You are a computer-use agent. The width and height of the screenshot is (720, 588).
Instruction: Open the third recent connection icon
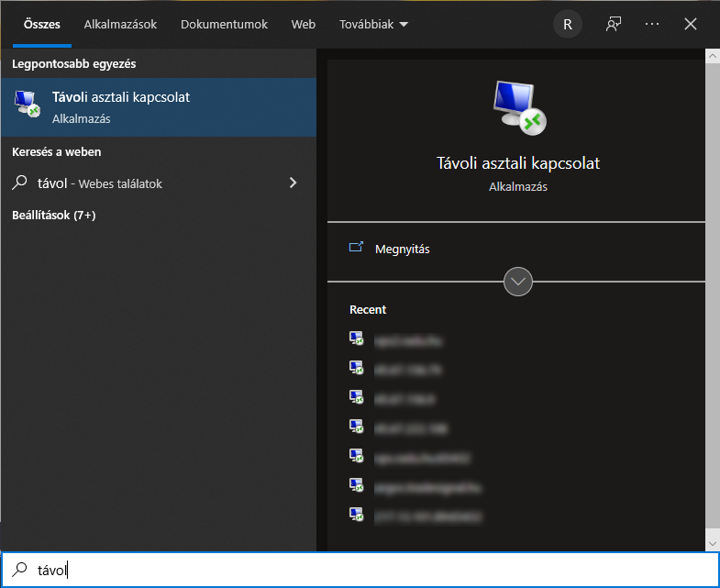click(356, 397)
